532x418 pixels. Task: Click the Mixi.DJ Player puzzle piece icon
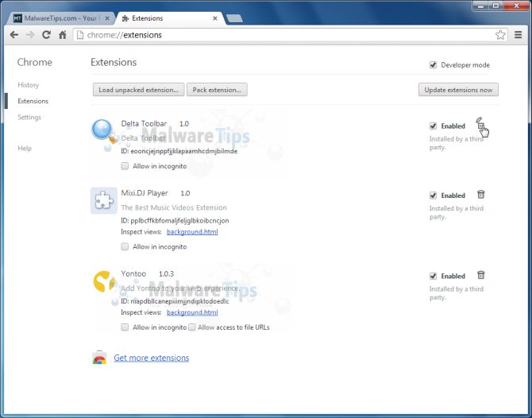(x=104, y=200)
